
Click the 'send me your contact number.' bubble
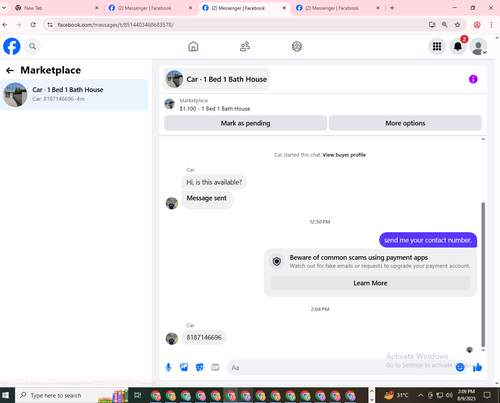pos(428,240)
